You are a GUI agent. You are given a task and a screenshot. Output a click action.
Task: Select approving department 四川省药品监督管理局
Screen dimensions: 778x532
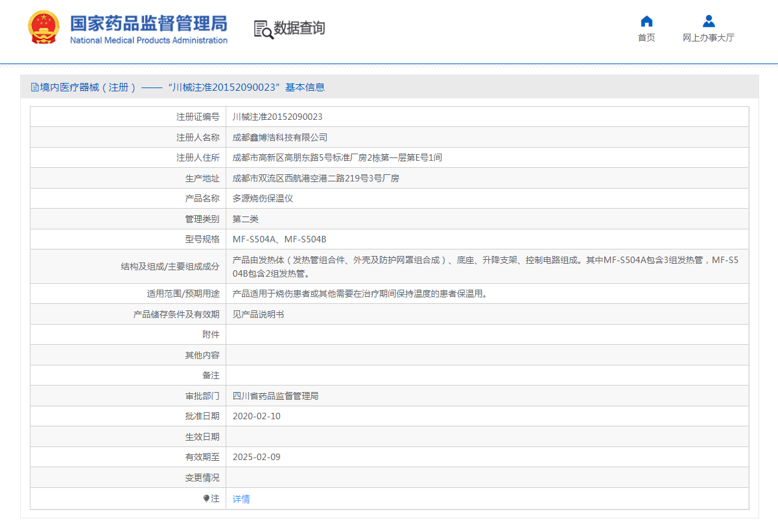tap(276, 396)
